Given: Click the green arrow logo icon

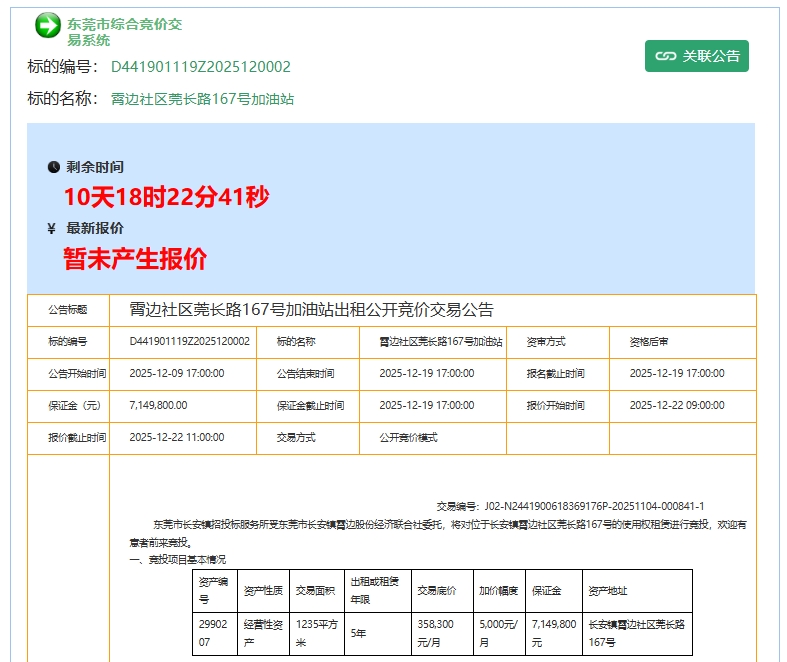Looking at the screenshot, I should pos(47,26).
